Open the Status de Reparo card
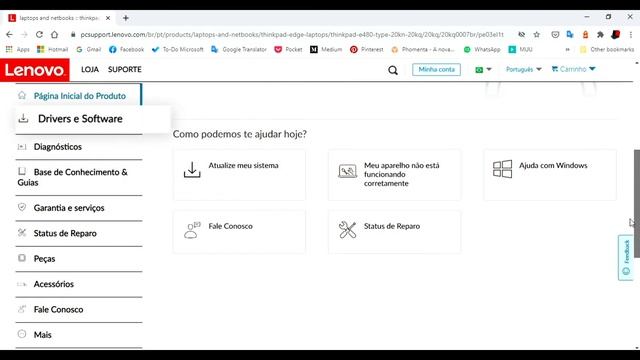The image size is (640, 360). pos(395,231)
